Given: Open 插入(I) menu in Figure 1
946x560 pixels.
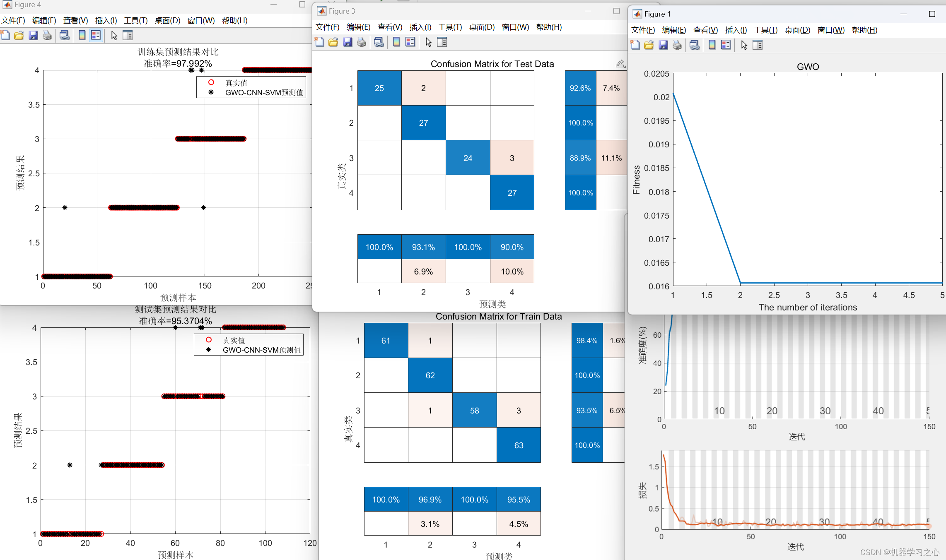Looking at the screenshot, I should 736,30.
